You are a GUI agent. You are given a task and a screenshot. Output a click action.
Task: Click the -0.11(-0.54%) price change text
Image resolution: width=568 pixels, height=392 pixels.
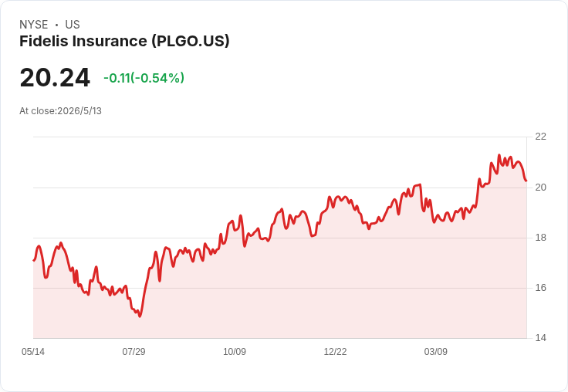click(144, 78)
